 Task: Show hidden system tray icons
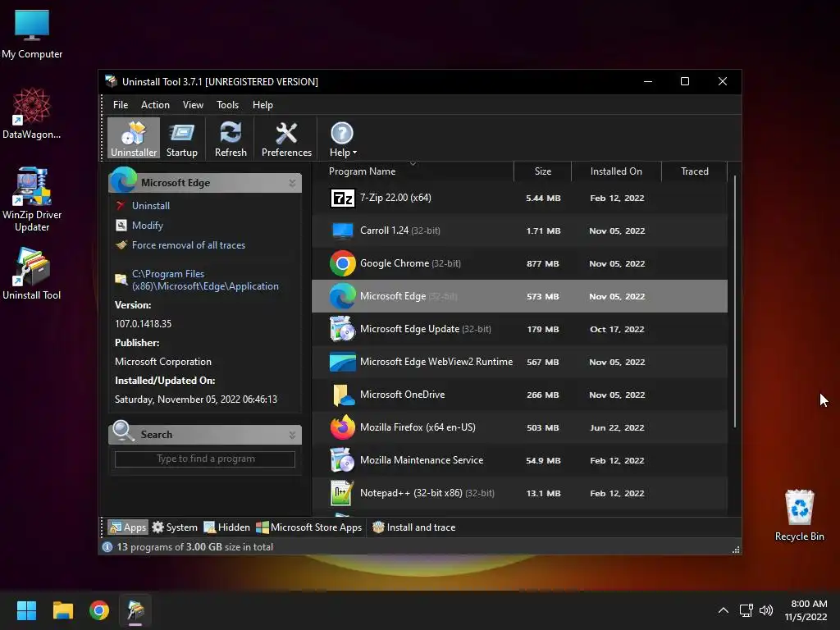click(x=724, y=610)
